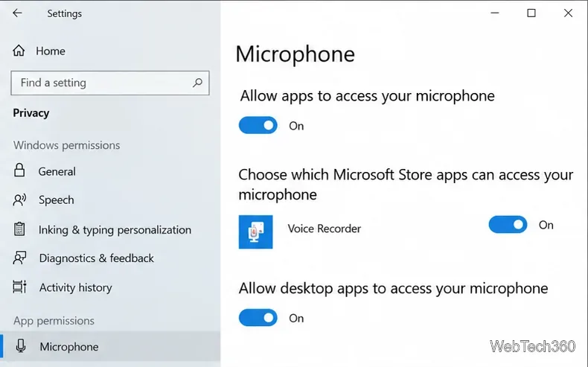Select Microphone under App permissions
Screen dimensions: 588x367
(x=110, y=346)
